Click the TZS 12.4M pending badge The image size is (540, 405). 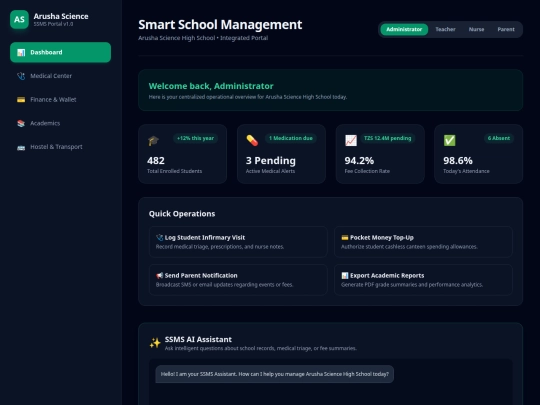coord(387,138)
